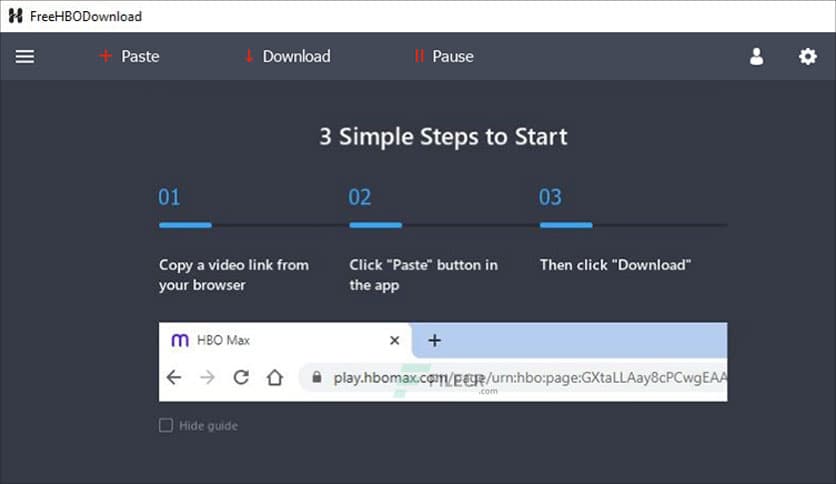The width and height of the screenshot is (836, 484).
Task: Click the FreeHBODownload app logo icon
Action: tap(15, 16)
